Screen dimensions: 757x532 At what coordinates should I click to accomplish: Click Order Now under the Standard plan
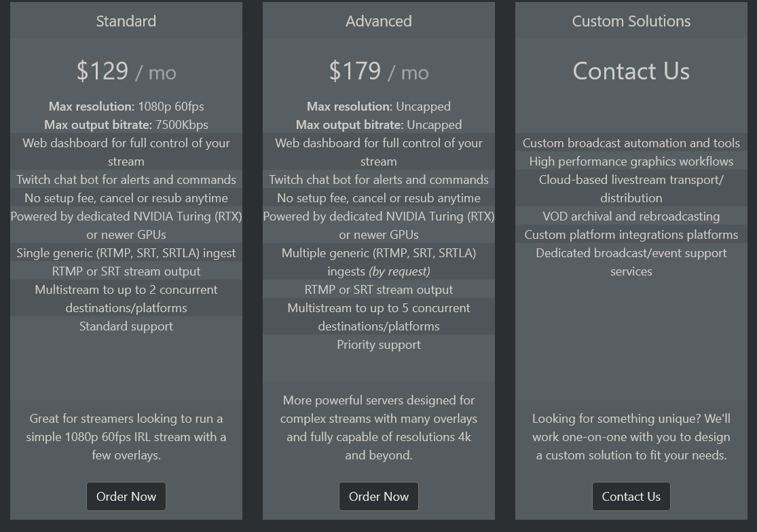tap(126, 496)
